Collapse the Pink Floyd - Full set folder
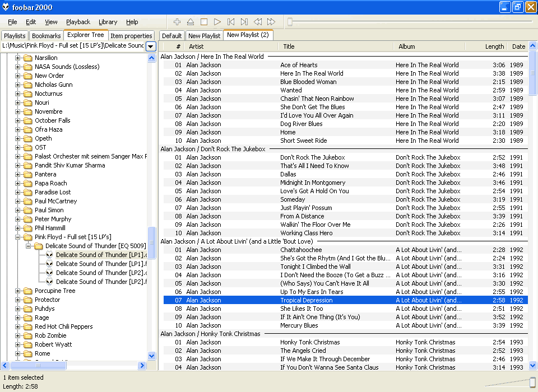 pos(17,237)
